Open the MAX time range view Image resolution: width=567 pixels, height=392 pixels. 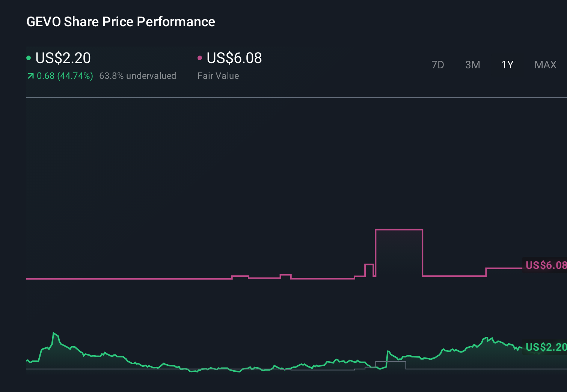click(545, 65)
